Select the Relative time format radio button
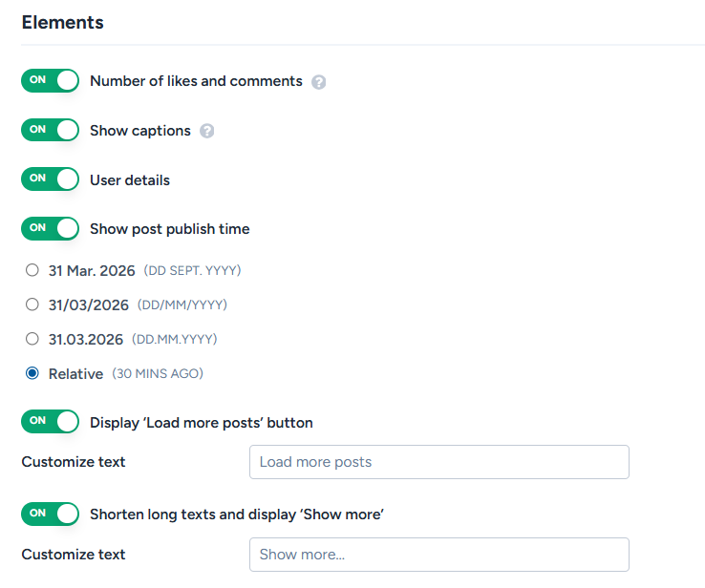This screenshot has width=705, height=588. [x=32, y=374]
